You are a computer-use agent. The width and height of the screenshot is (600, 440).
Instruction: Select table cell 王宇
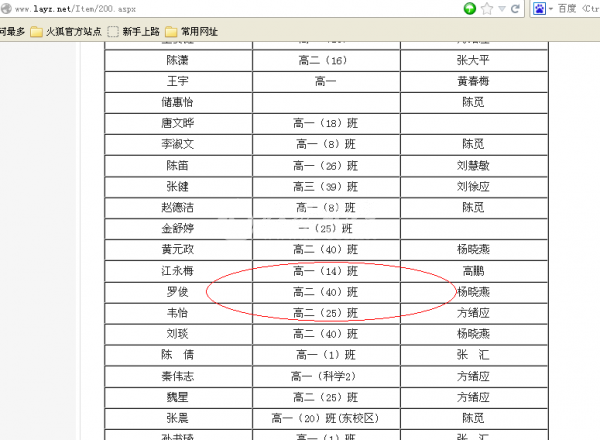point(178,81)
